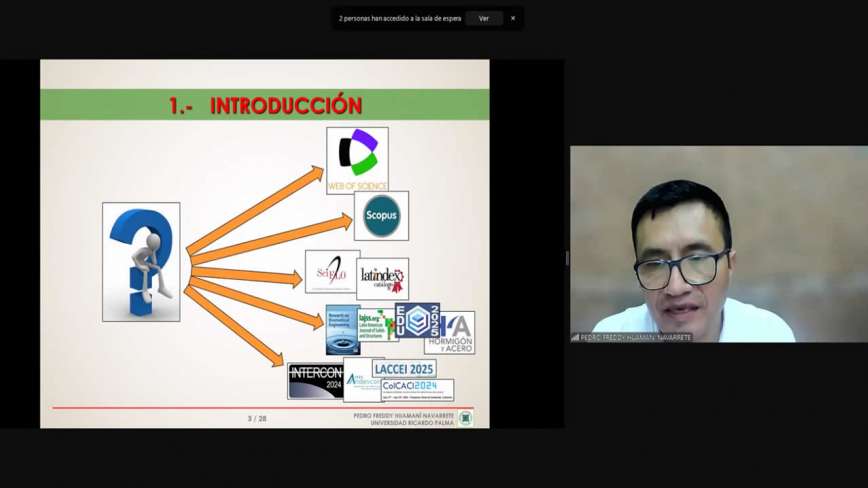Click the lajss.org journal logo
The image size is (868, 488).
point(377,325)
